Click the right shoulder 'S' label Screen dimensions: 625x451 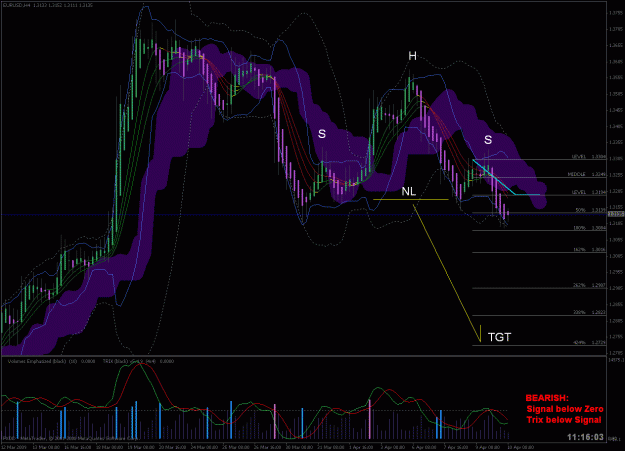click(x=488, y=140)
